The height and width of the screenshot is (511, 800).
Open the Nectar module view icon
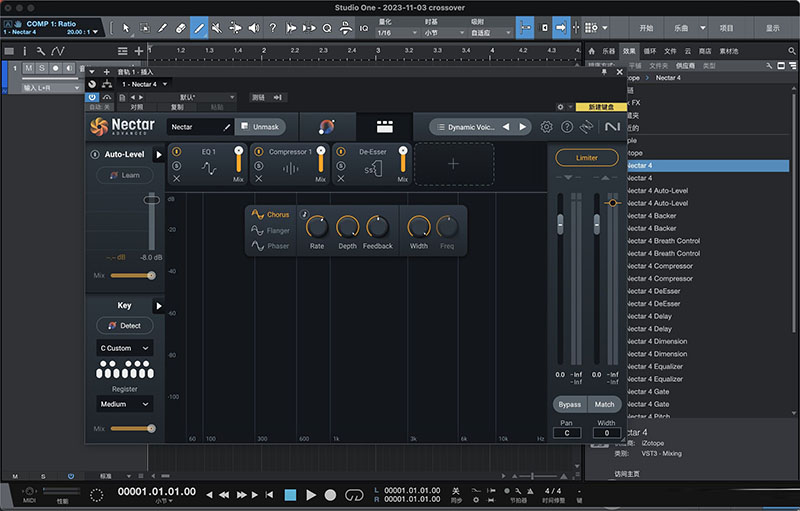coord(384,126)
